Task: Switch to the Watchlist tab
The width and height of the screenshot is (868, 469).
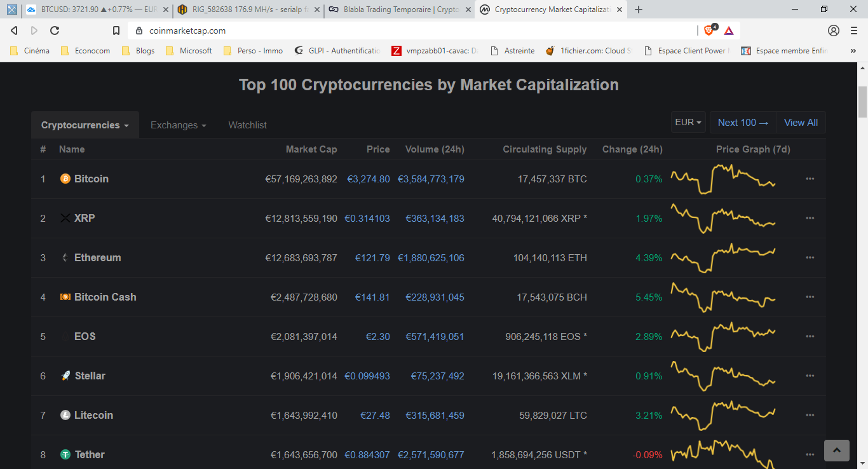Action: click(x=247, y=125)
